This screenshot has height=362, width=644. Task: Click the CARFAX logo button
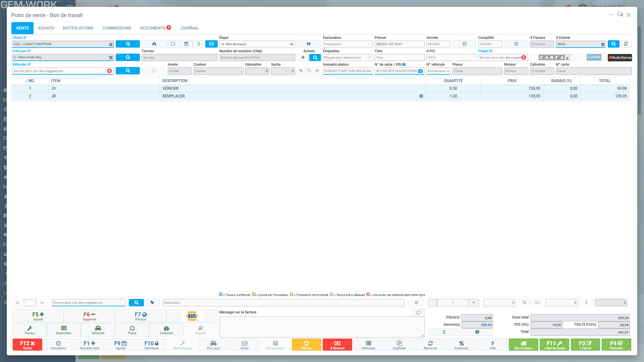[554, 57]
